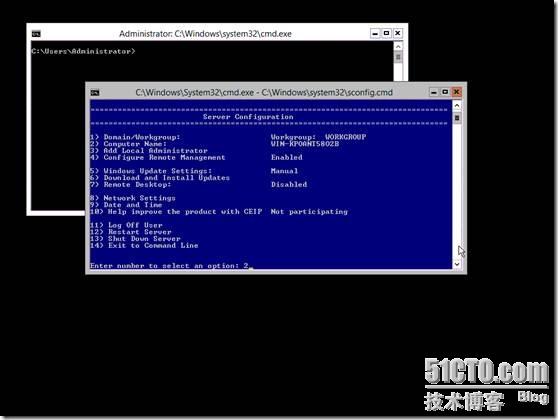
Task: Click the 'Disabled' Remote Desktop value
Action: coord(289,184)
